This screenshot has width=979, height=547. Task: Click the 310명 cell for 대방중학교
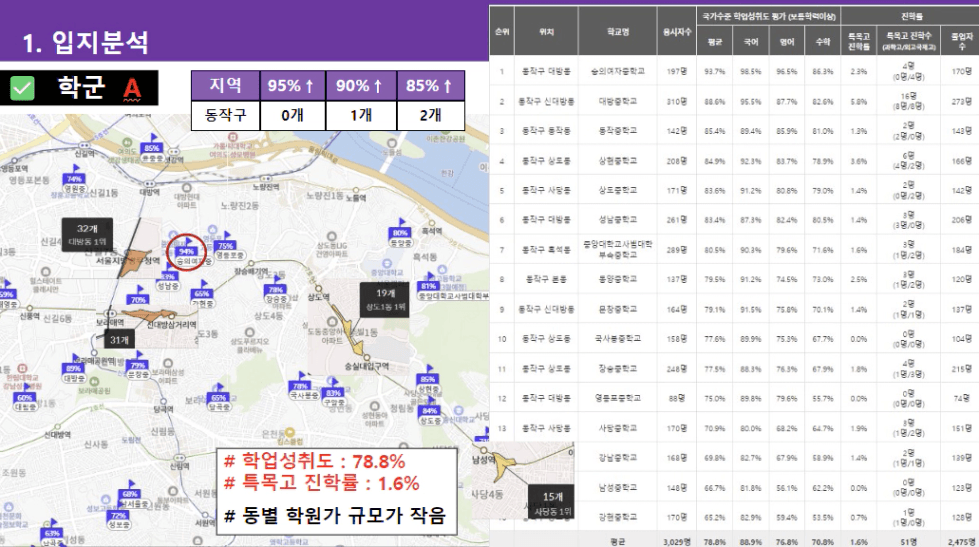[x=677, y=101]
